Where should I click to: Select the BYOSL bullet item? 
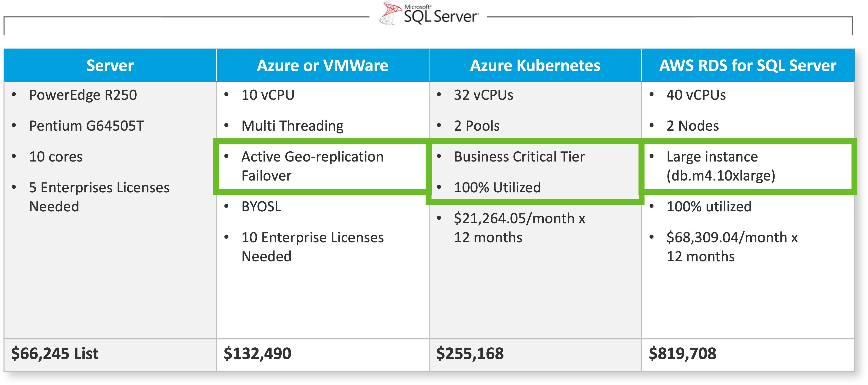[x=261, y=207]
